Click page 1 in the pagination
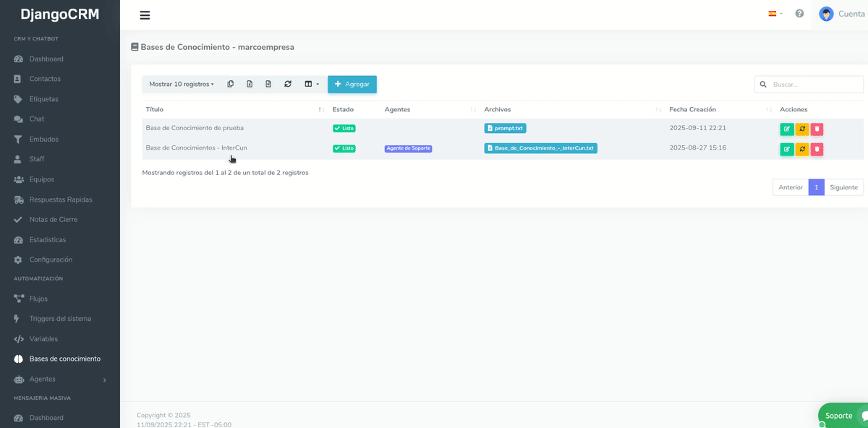868x428 pixels. (816, 187)
